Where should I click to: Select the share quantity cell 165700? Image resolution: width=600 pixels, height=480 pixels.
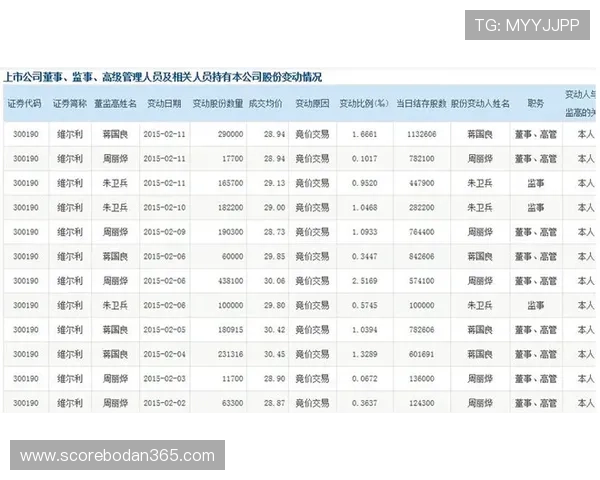click(231, 183)
